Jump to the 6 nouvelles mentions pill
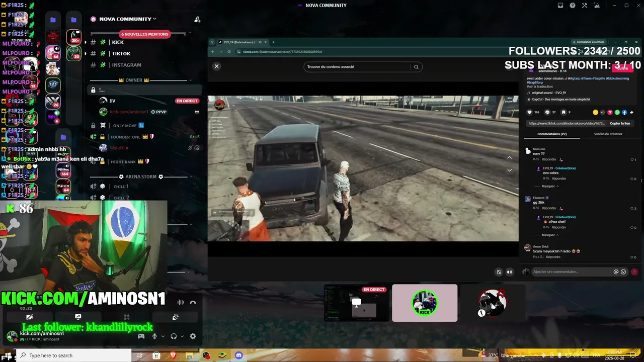This screenshot has width=644, height=362. coord(144,34)
